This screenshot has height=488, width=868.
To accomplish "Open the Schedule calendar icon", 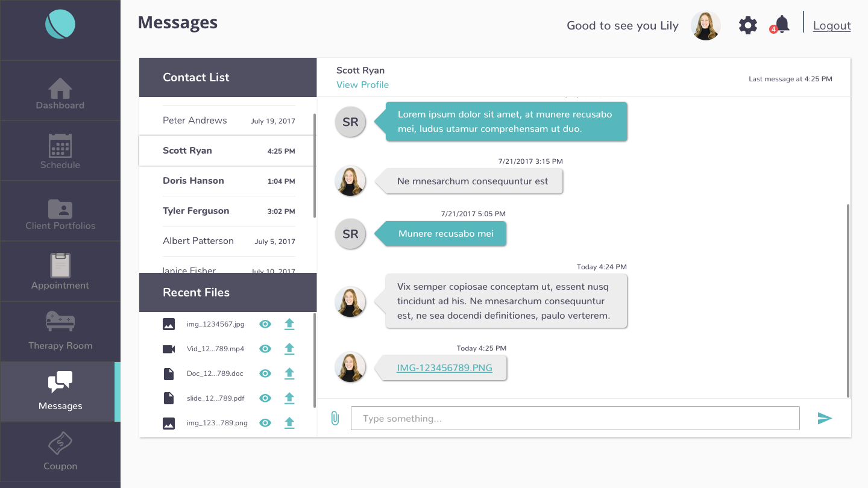I will coord(60,149).
